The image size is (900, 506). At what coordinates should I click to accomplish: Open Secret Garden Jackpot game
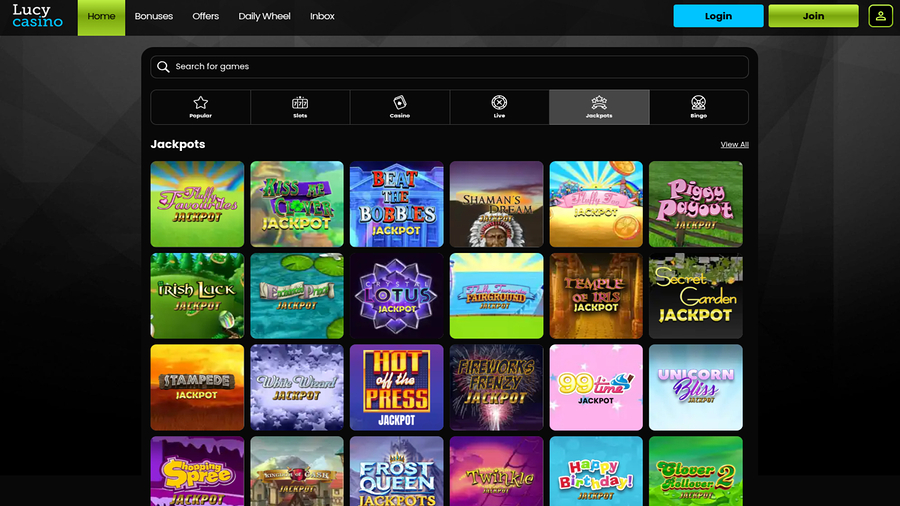coord(696,296)
